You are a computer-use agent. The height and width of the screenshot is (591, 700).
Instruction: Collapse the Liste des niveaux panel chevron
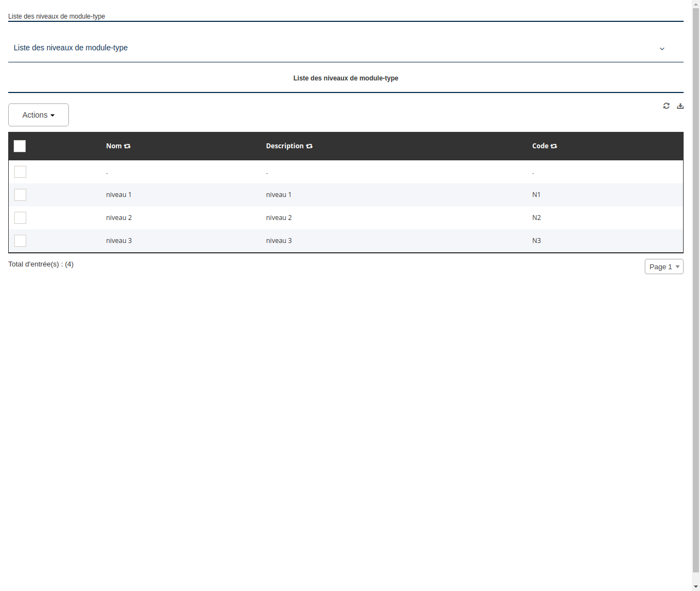662,49
